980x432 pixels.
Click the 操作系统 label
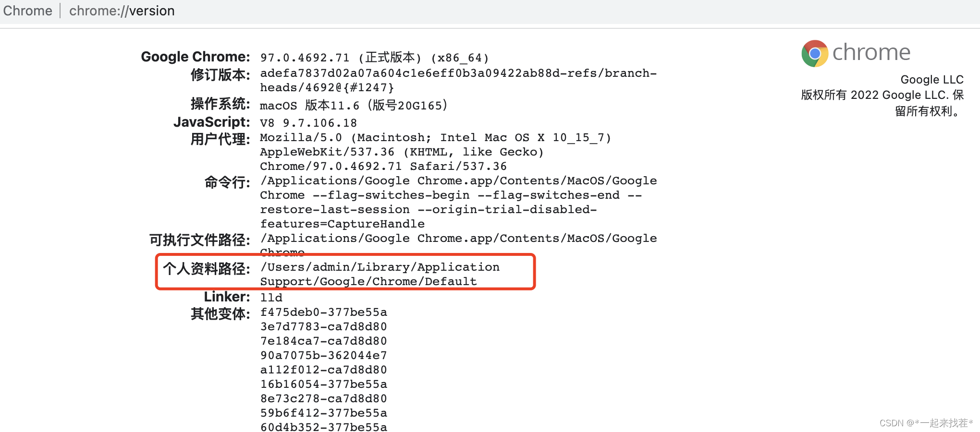point(220,104)
